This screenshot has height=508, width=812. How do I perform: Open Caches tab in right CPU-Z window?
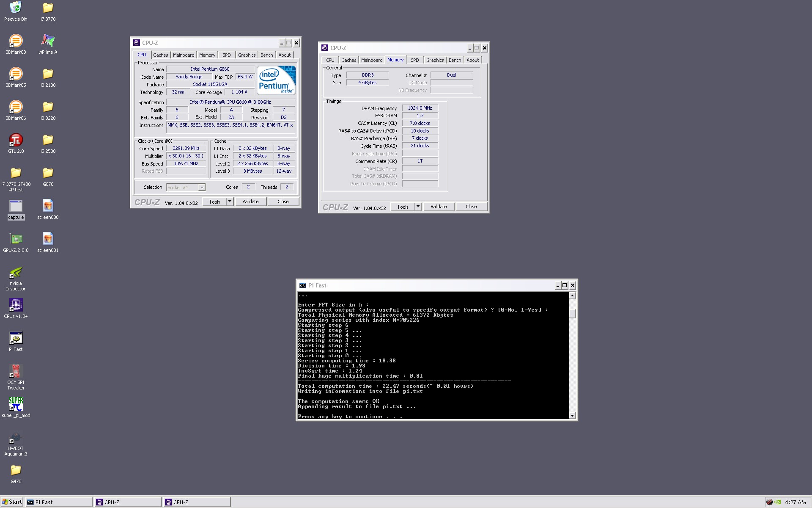click(x=348, y=60)
